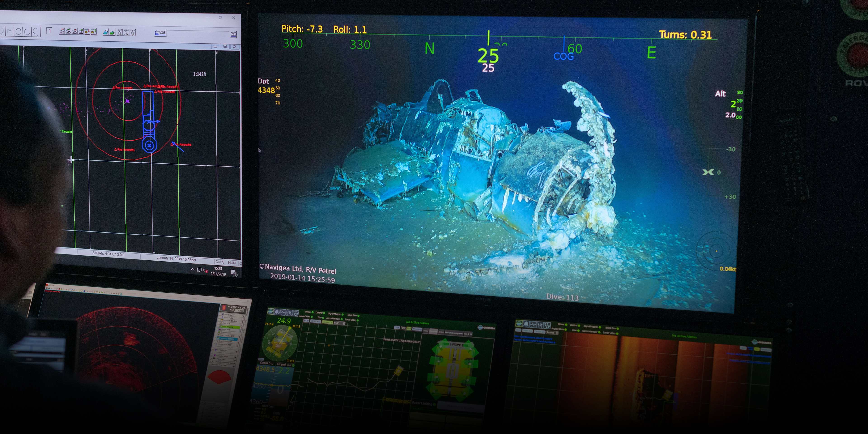This screenshot has width=868, height=434.
Task: Click the number 1 field in the nav toolbar
Action: (50, 31)
